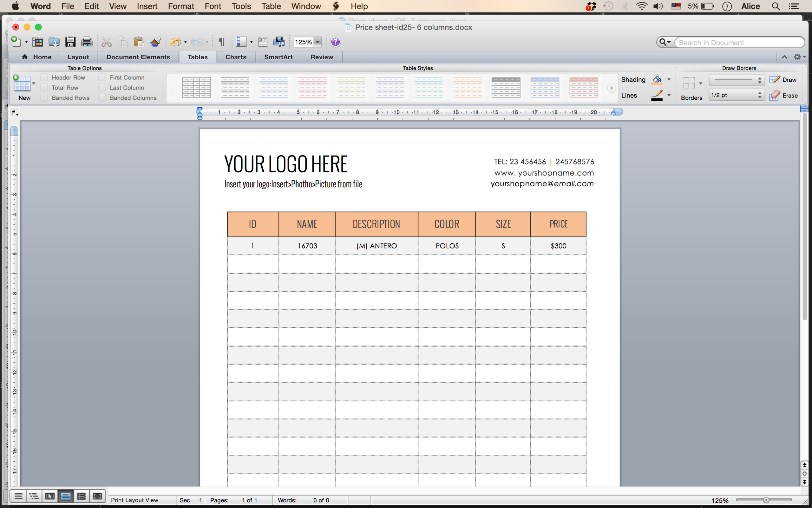Expand more table styles arrow
Screen dimensions: 812x508
611,88
